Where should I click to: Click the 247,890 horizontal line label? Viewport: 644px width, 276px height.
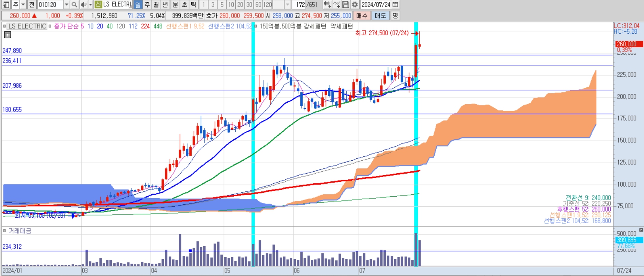pyautogui.click(x=12, y=51)
